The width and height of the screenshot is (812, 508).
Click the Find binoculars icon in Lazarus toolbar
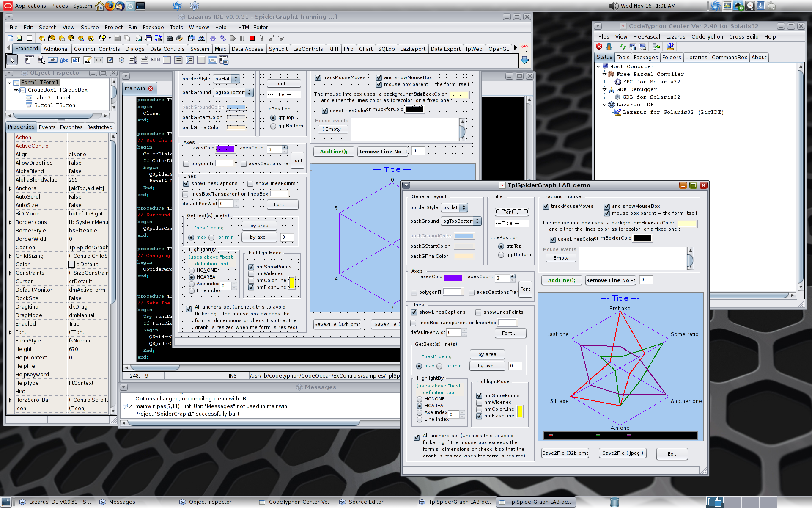tap(170, 38)
